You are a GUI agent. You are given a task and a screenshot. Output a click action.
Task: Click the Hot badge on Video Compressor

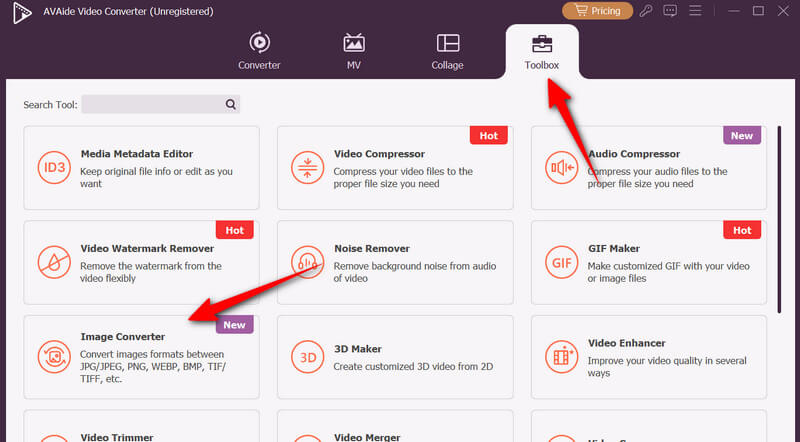[x=488, y=136]
